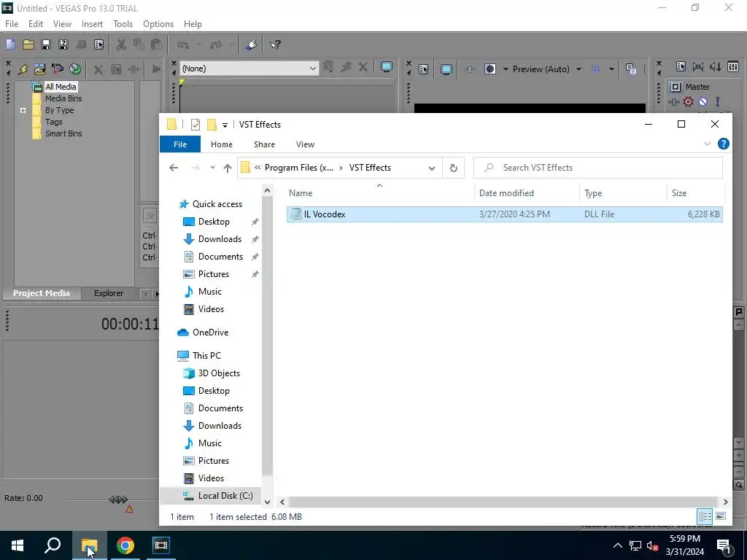This screenshot has height=560, width=747.
Task: Click inside Search VST Effects field
Action: (x=598, y=168)
